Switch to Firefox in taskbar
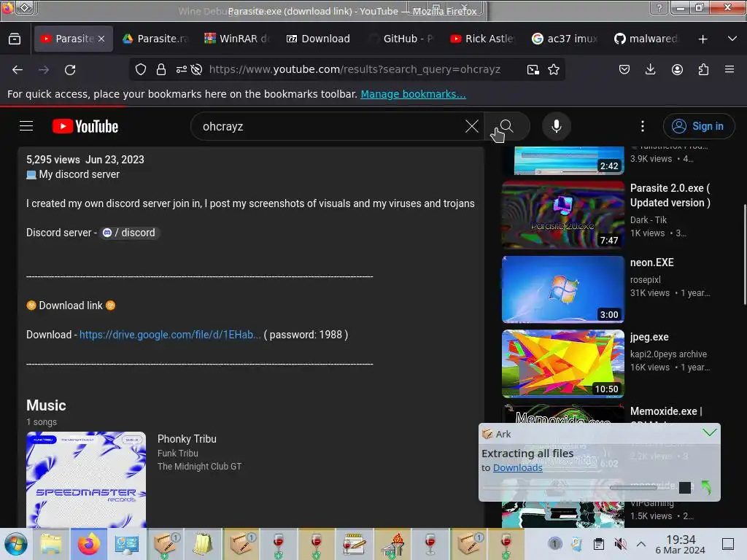This screenshot has width=747, height=560. point(89,544)
